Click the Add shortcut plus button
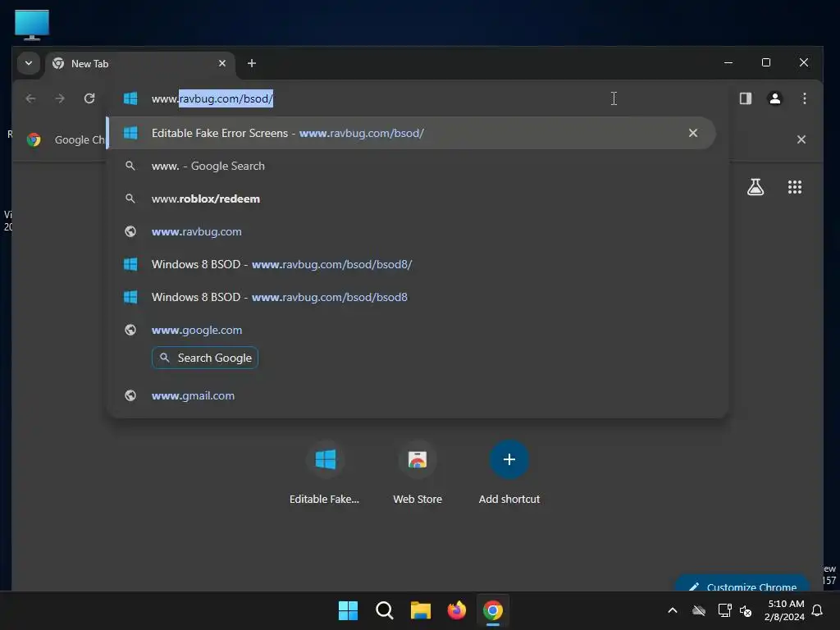 (x=509, y=459)
